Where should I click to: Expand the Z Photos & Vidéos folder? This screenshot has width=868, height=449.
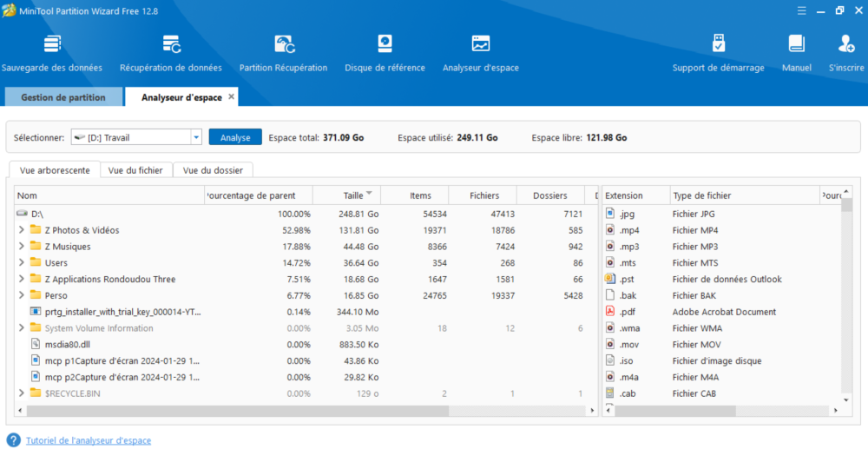click(x=21, y=230)
